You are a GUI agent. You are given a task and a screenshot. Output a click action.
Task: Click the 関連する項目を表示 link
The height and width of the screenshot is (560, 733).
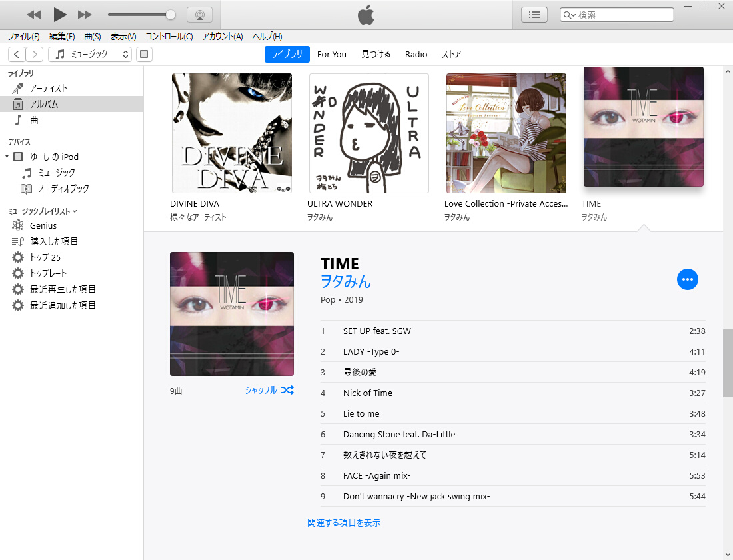click(344, 523)
